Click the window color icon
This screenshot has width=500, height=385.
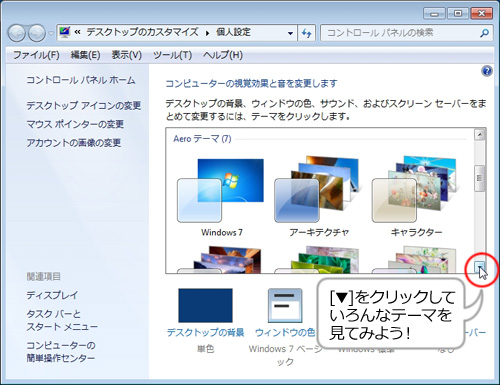(285, 305)
